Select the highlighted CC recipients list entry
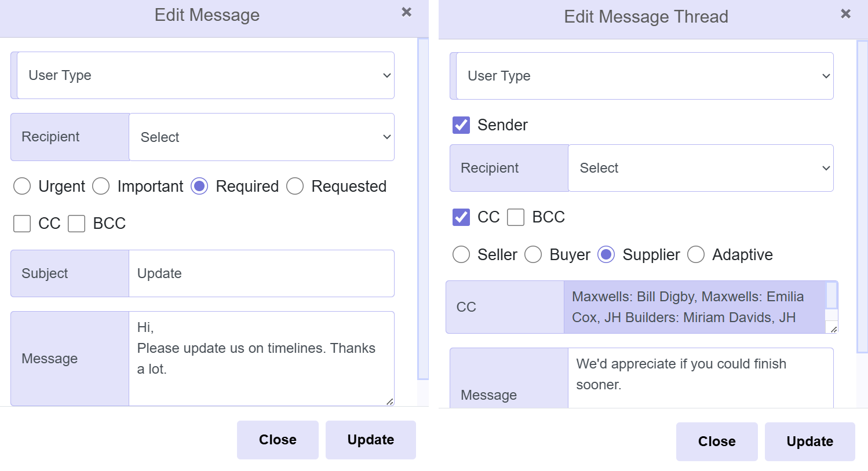Viewport: 868px width, 471px height. 695,307
